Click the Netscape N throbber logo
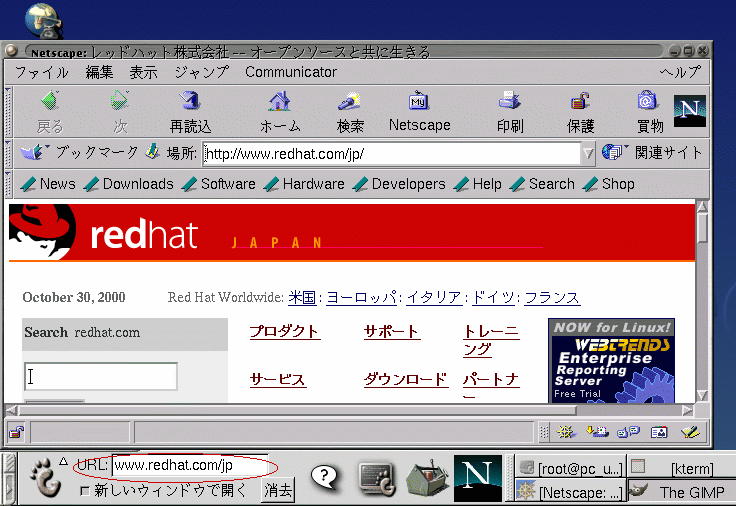Viewport: 736px width, 506px height. tap(690, 111)
